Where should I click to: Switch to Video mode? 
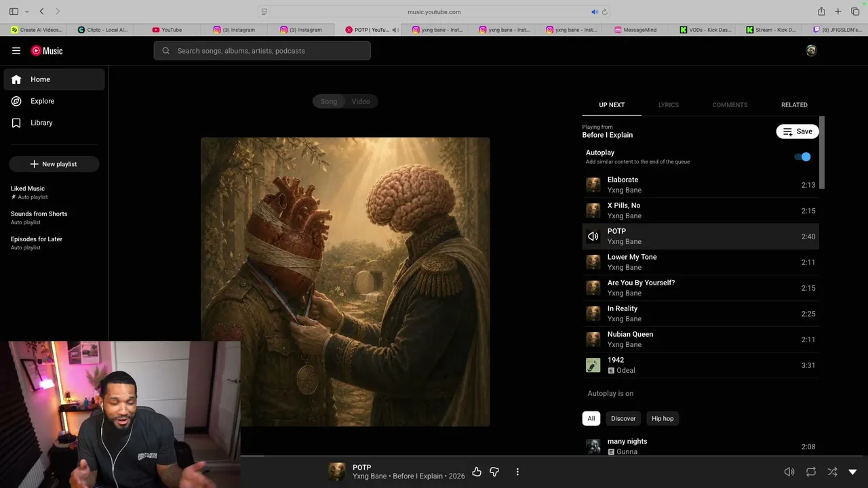(x=361, y=102)
